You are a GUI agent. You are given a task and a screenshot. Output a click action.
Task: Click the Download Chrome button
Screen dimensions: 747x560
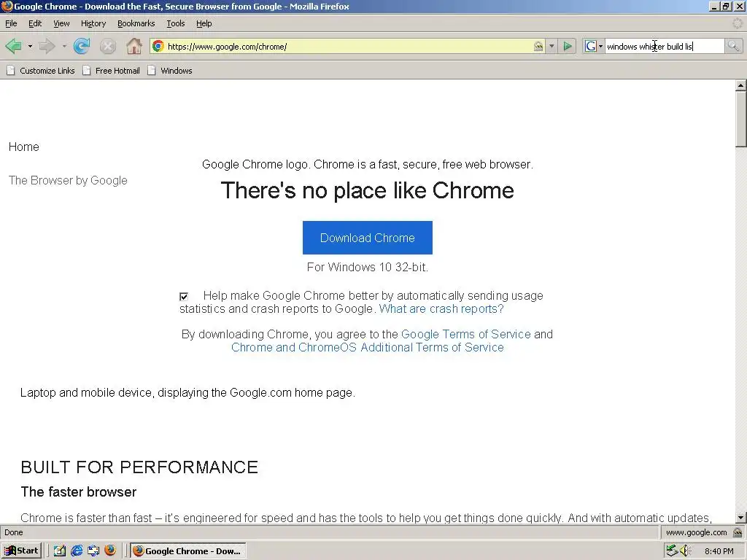368,238
